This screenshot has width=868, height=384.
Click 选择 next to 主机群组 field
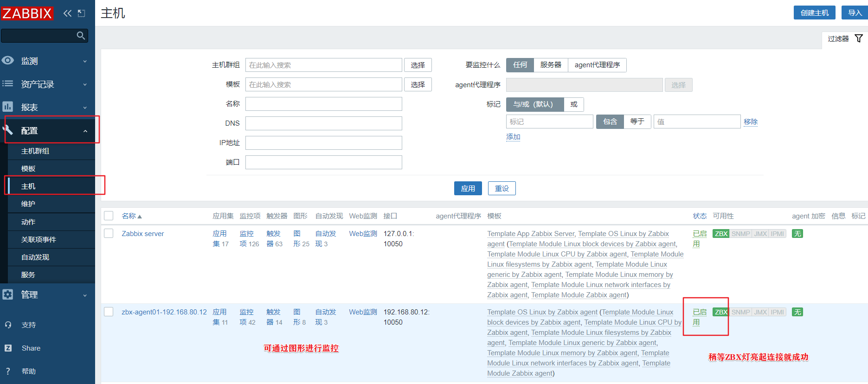tap(418, 65)
